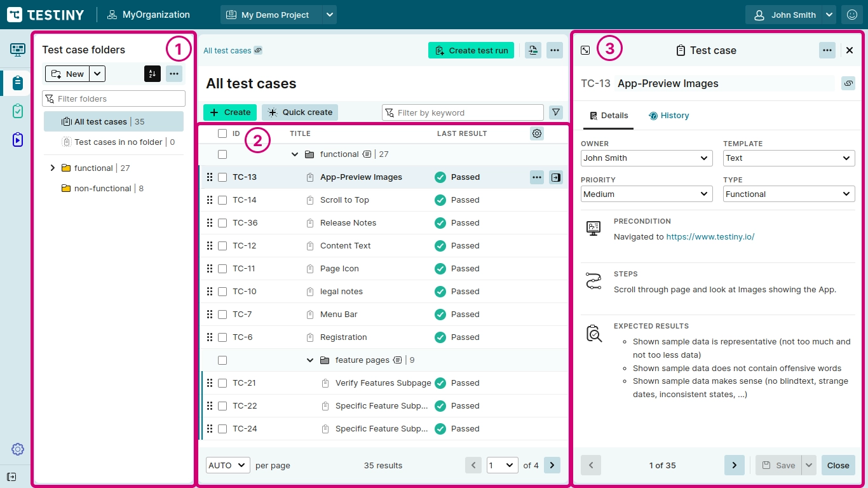Open the test case list filter icon
The height and width of the screenshot is (488, 868).
click(x=556, y=112)
